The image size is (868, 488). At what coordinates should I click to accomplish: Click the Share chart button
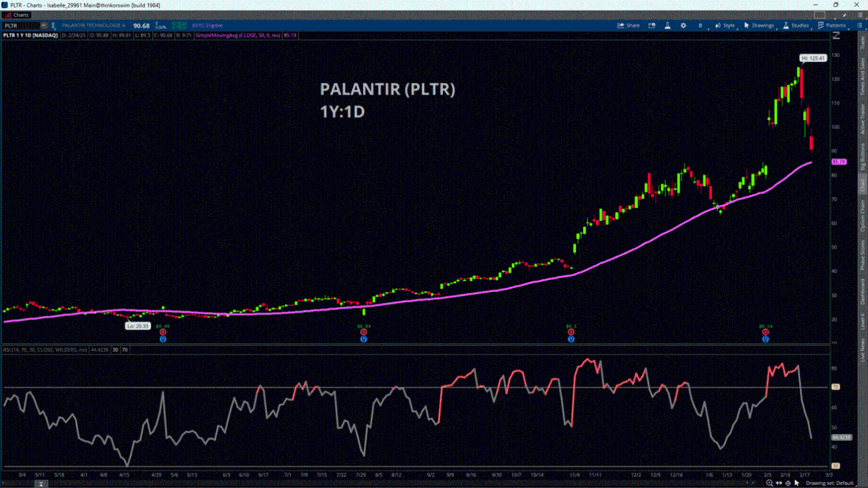point(628,25)
